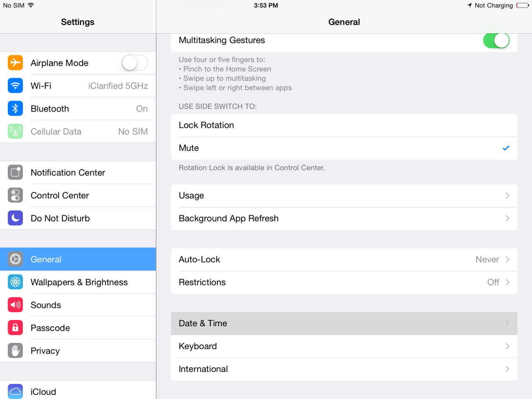The image size is (532, 399).
Task: Open Auto-Lock options showing Never
Action: 344,259
